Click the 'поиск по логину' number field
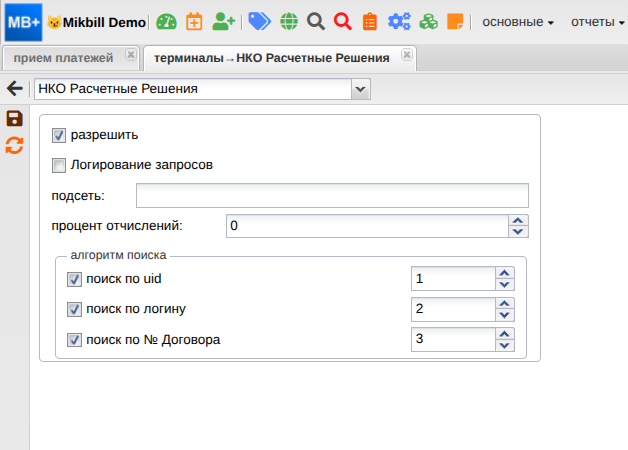The image size is (628, 450). pos(453,309)
